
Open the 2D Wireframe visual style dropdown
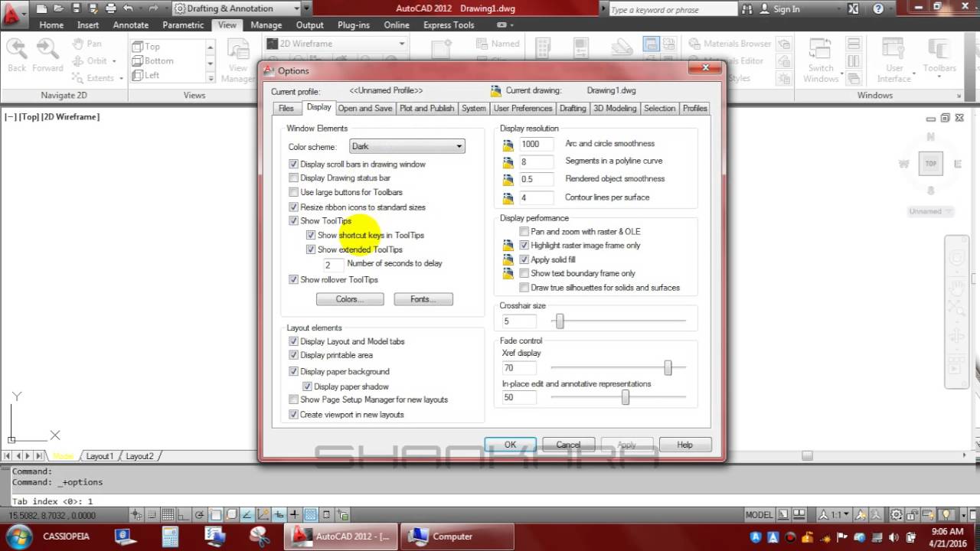(x=336, y=44)
